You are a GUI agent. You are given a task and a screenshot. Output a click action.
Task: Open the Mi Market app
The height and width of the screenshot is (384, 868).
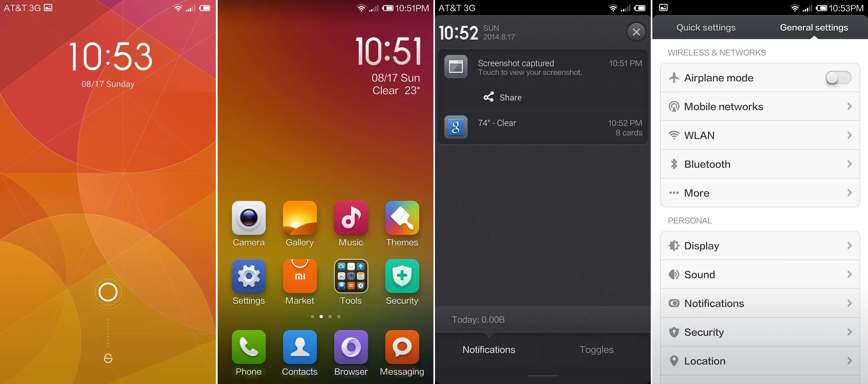point(299,280)
